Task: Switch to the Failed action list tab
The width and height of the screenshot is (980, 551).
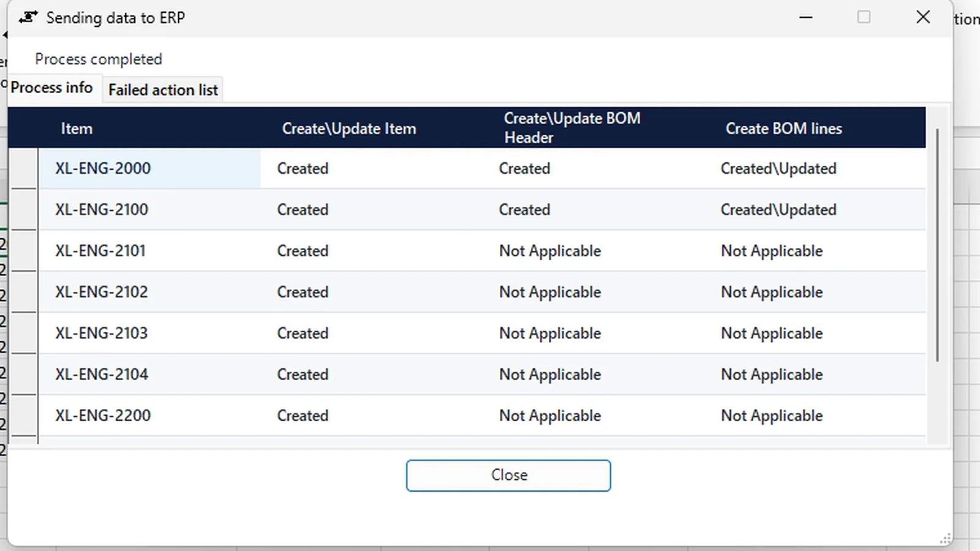Action: 163,90
